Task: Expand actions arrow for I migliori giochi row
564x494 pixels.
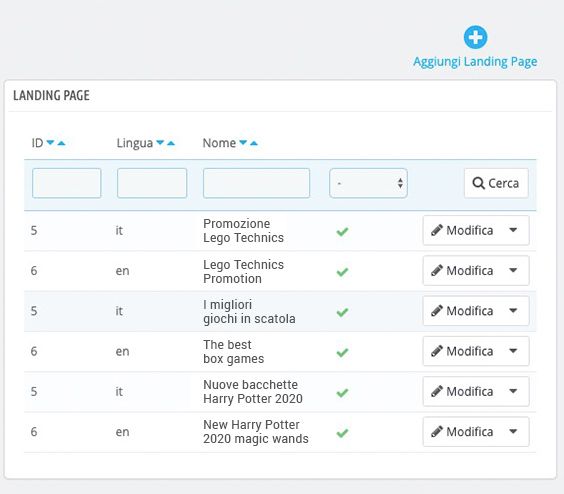Action: tap(513, 311)
